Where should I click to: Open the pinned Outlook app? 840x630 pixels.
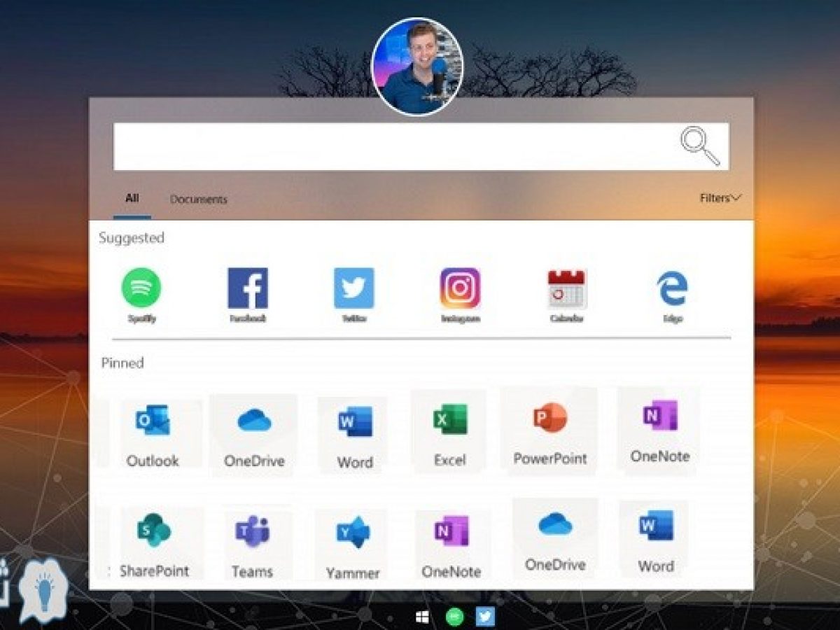pos(153,435)
